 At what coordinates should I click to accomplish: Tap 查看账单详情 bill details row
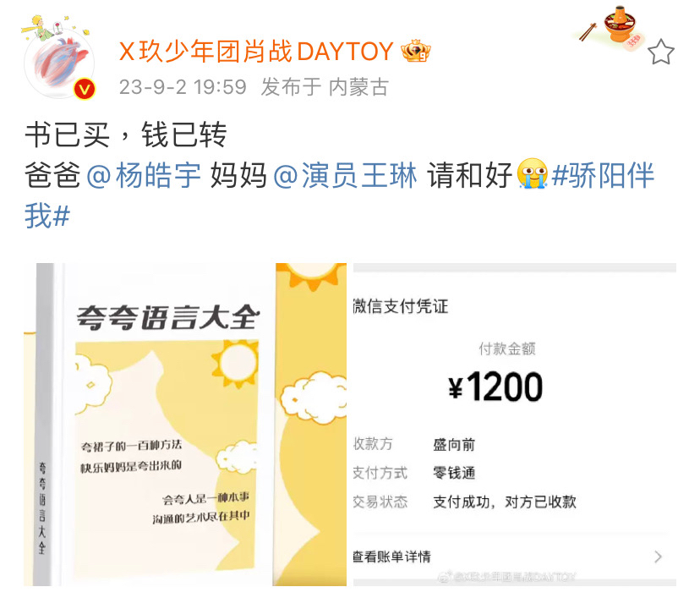point(515,557)
